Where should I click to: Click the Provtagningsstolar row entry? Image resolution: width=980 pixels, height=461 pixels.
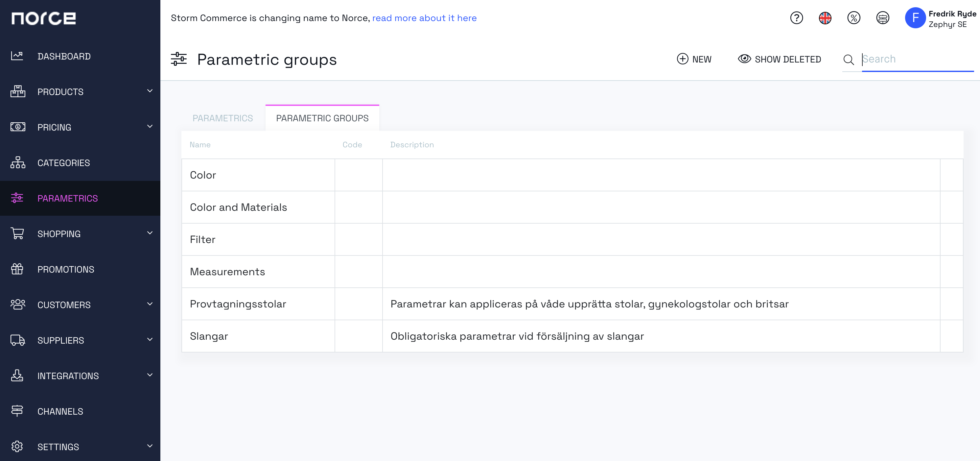tap(238, 303)
